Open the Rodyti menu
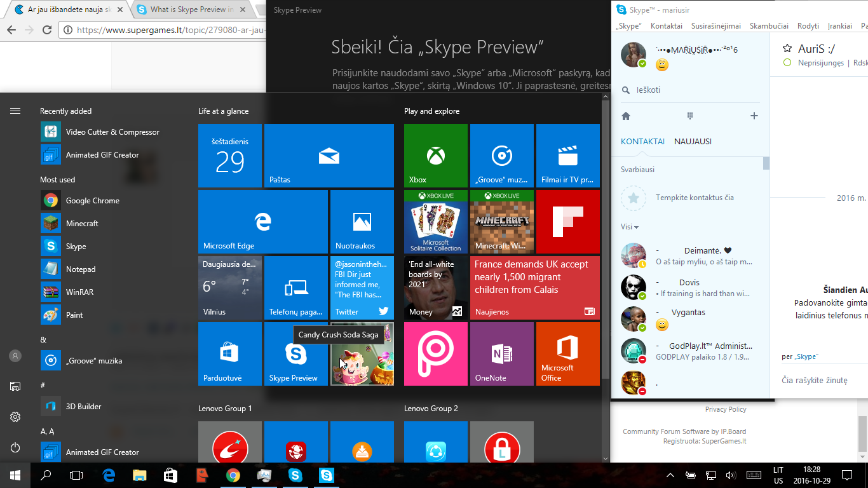 [x=808, y=26]
